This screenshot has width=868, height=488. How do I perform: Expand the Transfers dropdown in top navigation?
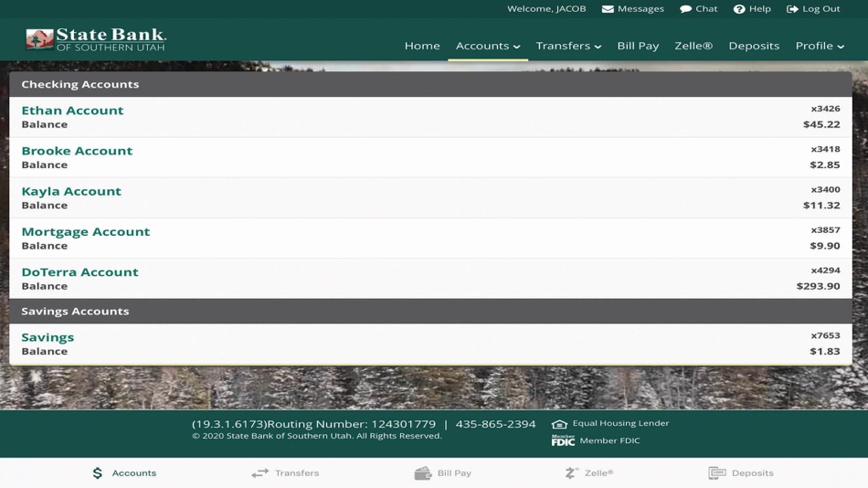point(568,46)
